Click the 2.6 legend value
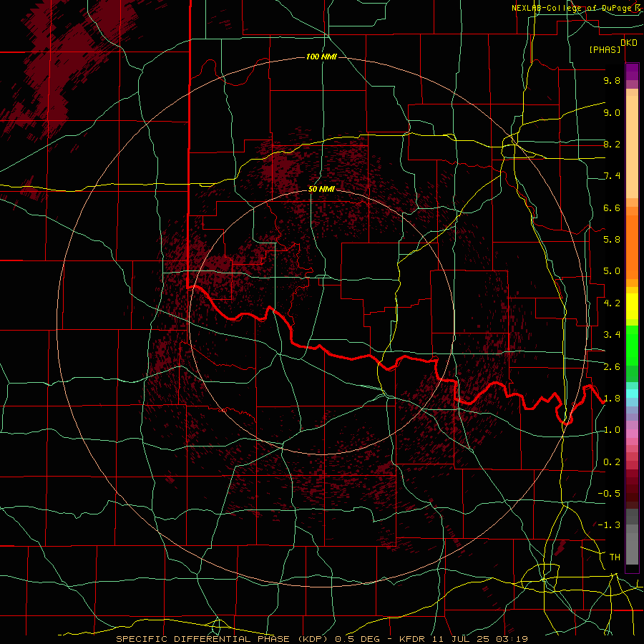This screenshot has width=644, height=644. click(612, 367)
